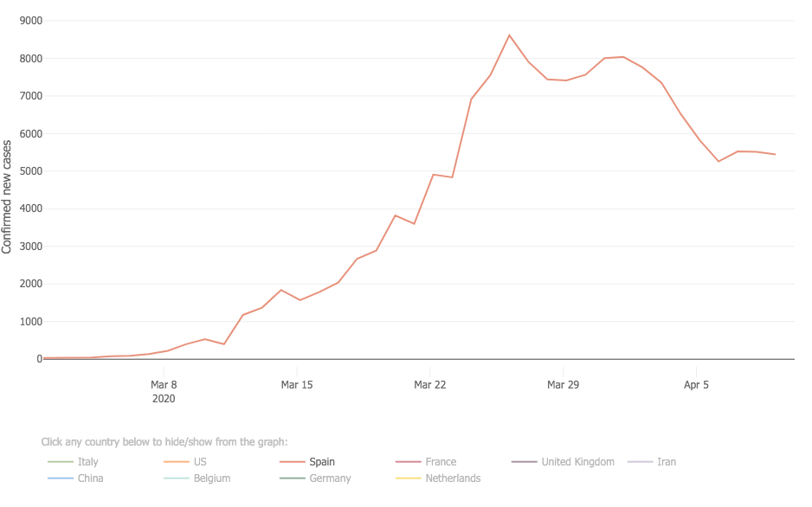Toggle Italy in the chart legend
812x507 pixels.
(87, 462)
